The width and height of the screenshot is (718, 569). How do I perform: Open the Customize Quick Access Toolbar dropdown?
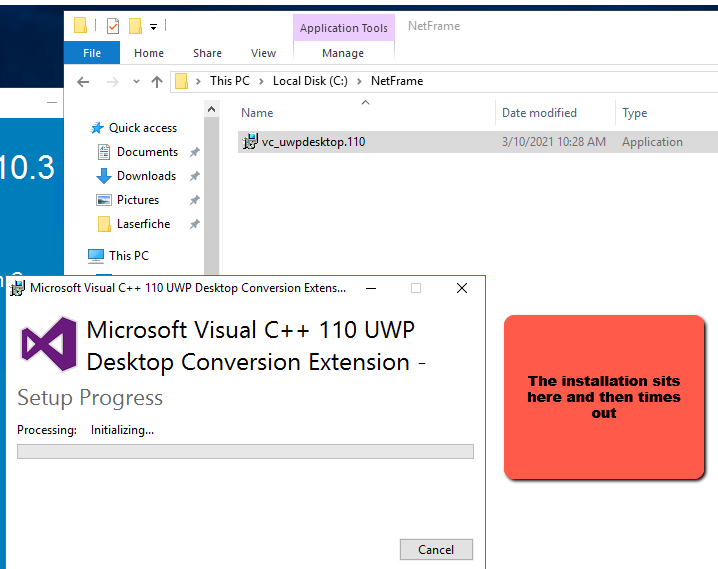coord(153,27)
